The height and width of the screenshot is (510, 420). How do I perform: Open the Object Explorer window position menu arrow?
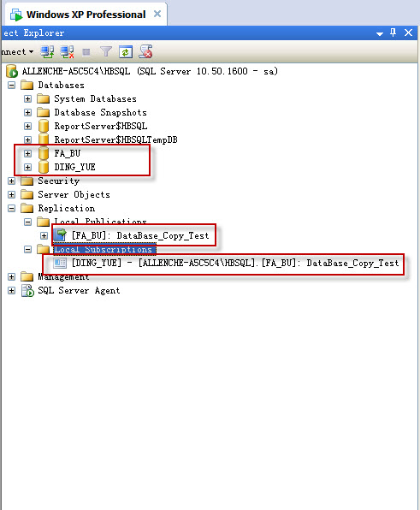(x=379, y=33)
